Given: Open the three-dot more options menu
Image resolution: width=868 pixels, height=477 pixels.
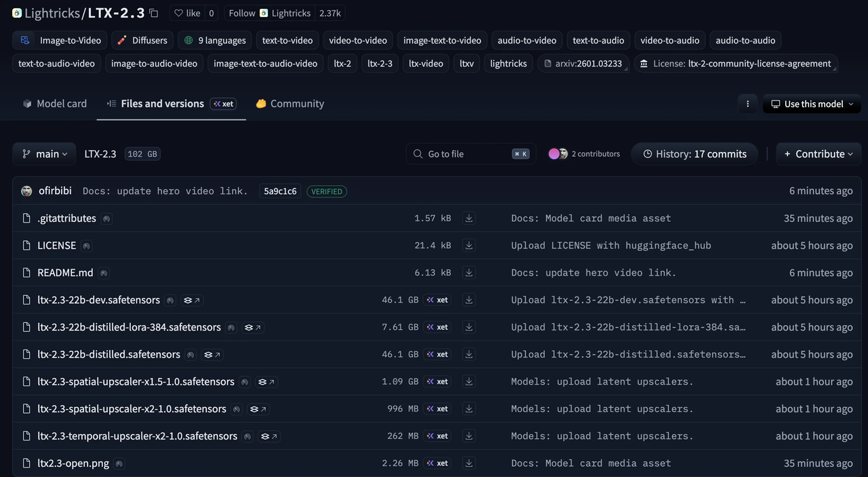Looking at the screenshot, I should coord(747,104).
